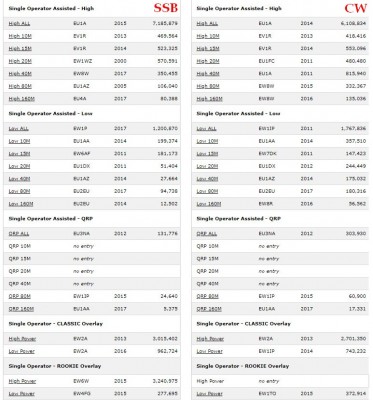
Task: Open CW Rookie Overlay Low Power link
Action: pyautogui.click(x=209, y=394)
